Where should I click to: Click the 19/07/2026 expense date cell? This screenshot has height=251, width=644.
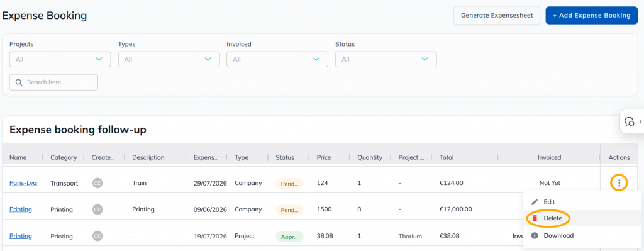coord(210,236)
